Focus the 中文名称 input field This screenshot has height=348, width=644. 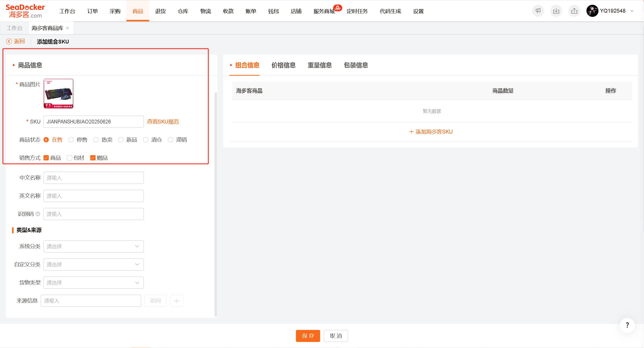94,178
